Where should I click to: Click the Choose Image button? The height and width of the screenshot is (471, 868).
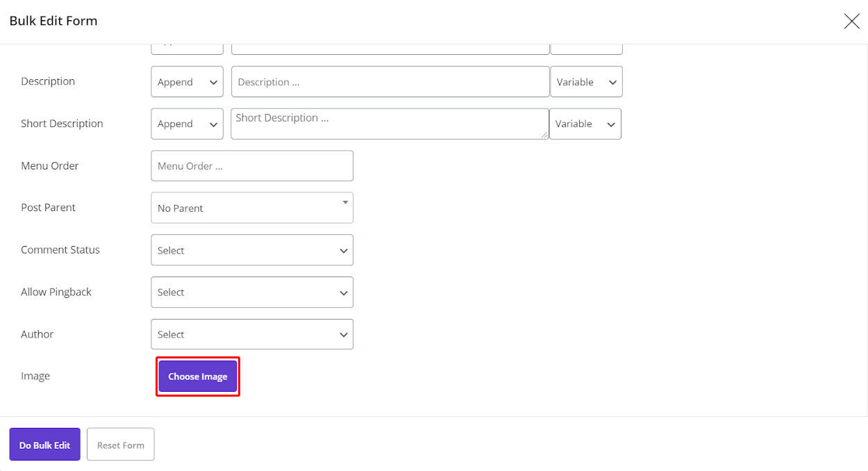(198, 377)
